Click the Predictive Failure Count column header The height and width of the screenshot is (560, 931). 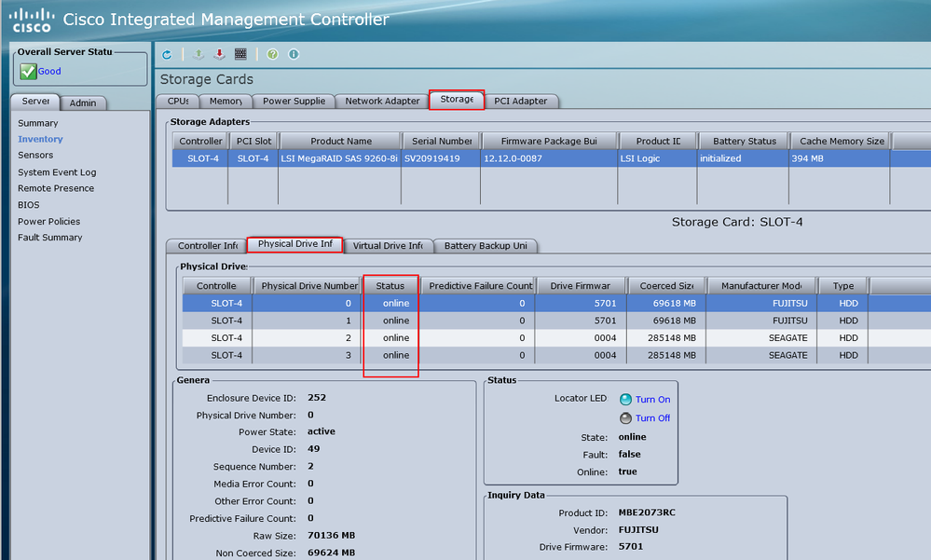(x=480, y=286)
